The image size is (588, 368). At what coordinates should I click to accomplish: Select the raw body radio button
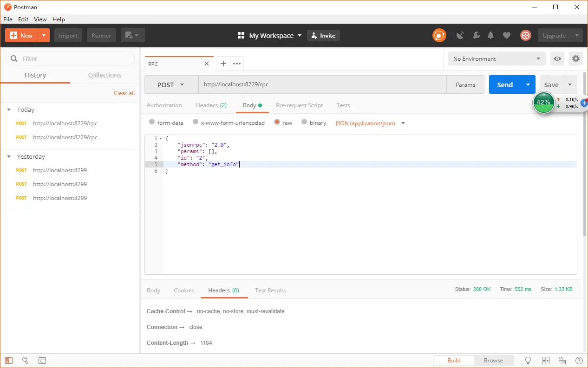[x=277, y=122]
